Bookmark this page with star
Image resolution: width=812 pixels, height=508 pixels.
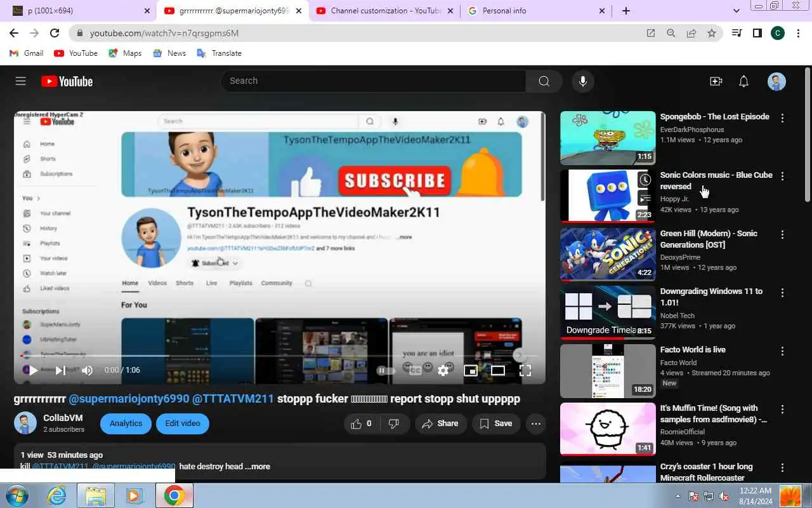coord(712,33)
